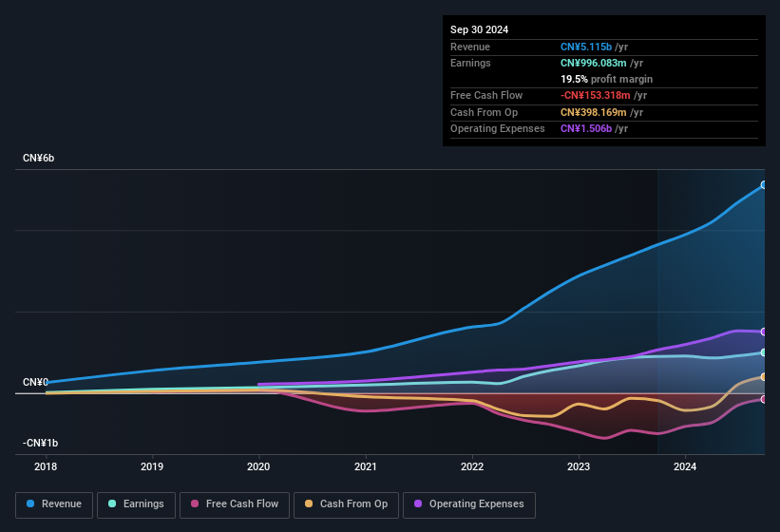
Task: Click the CN¥6b y-axis label
Action: point(38,158)
